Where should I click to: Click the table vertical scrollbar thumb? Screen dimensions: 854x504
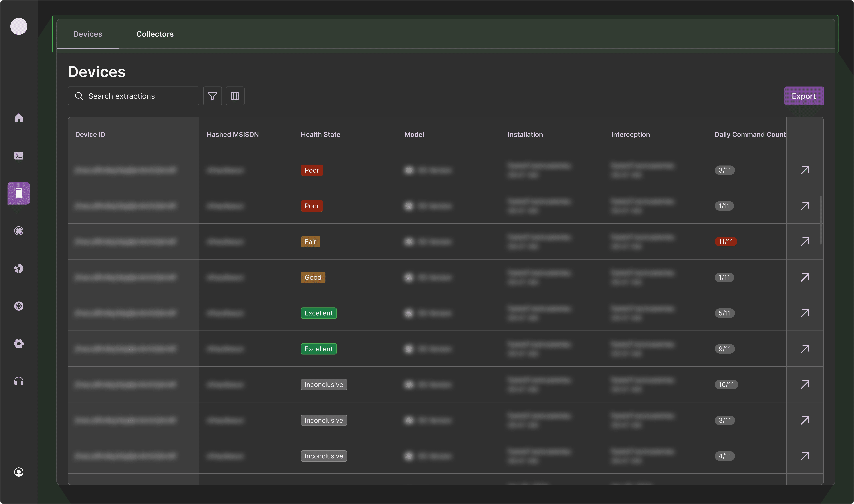(x=820, y=220)
